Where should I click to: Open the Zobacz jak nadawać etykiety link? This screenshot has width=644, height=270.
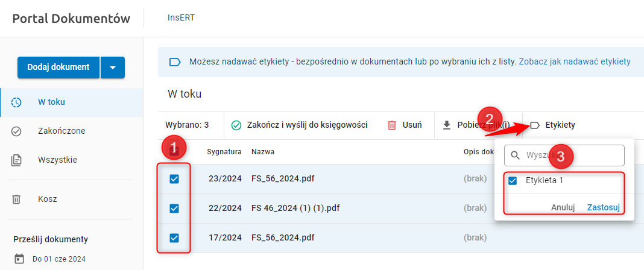tap(574, 61)
